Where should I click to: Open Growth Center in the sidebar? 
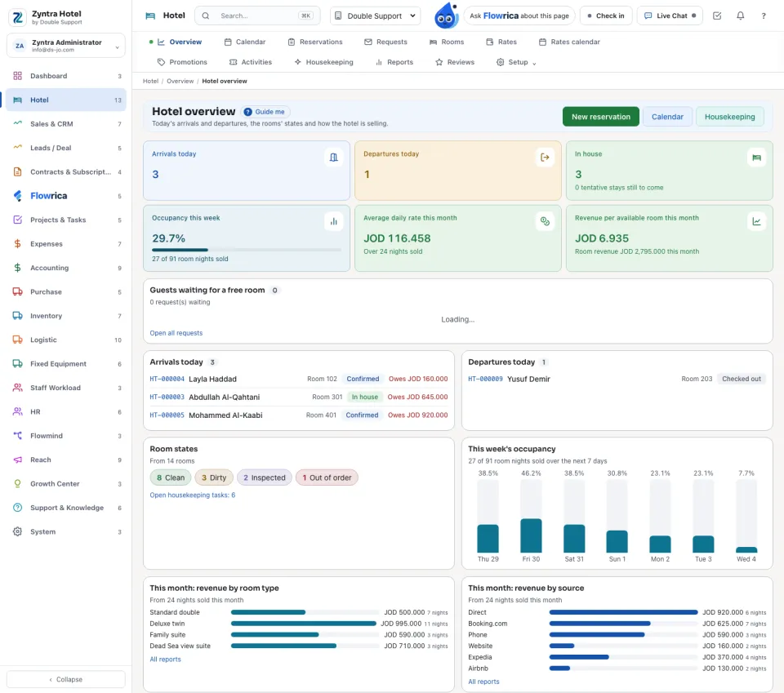click(66, 484)
